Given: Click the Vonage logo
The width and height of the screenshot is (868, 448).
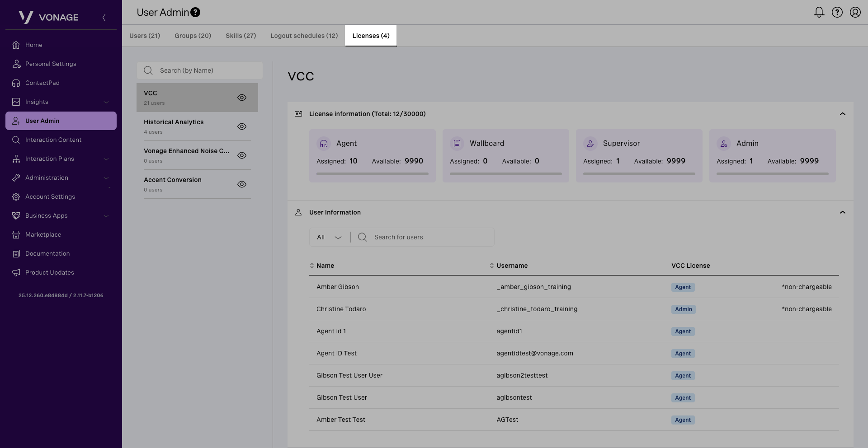Looking at the screenshot, I should point(48,17).
